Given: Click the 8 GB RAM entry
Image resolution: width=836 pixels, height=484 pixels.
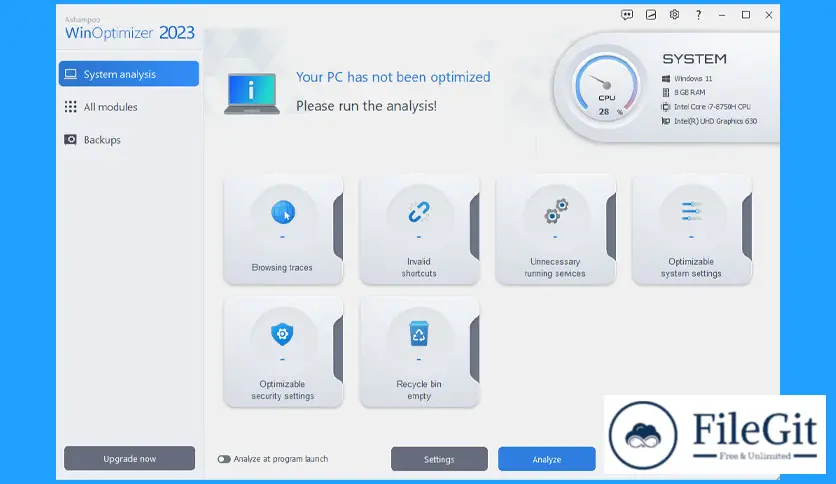Looking at the screenshot, I should [x=689, y=92].
